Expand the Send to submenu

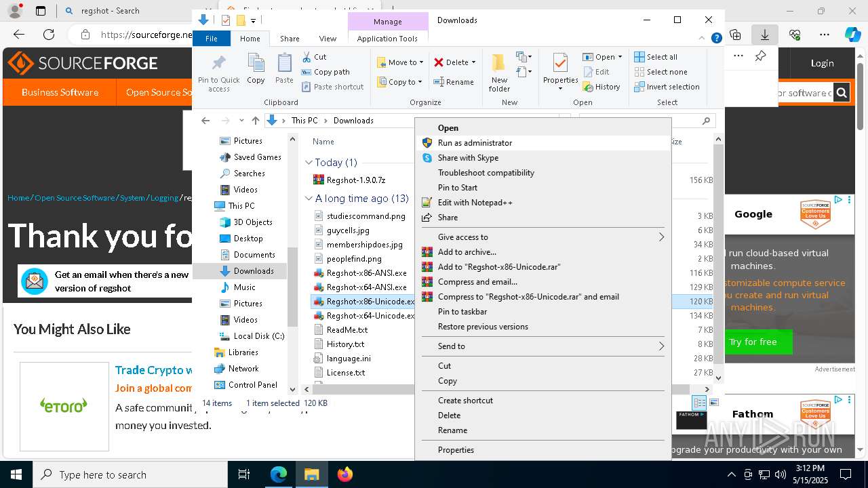pyautogui.click(x=542, y=346)
